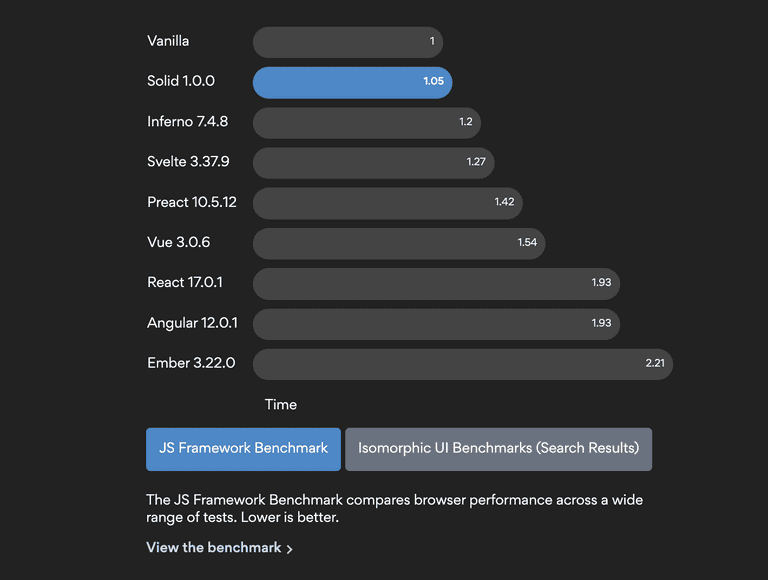Screen dimensions: 768x580
Task: Click the Angular 12.0.1 label
Action: click(192, 323)
